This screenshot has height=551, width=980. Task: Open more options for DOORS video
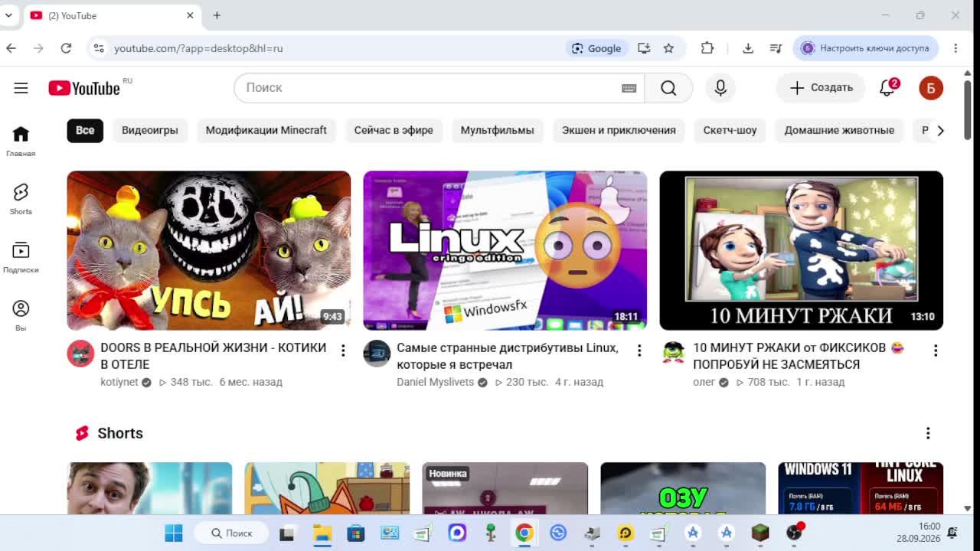tap(343, 350)
